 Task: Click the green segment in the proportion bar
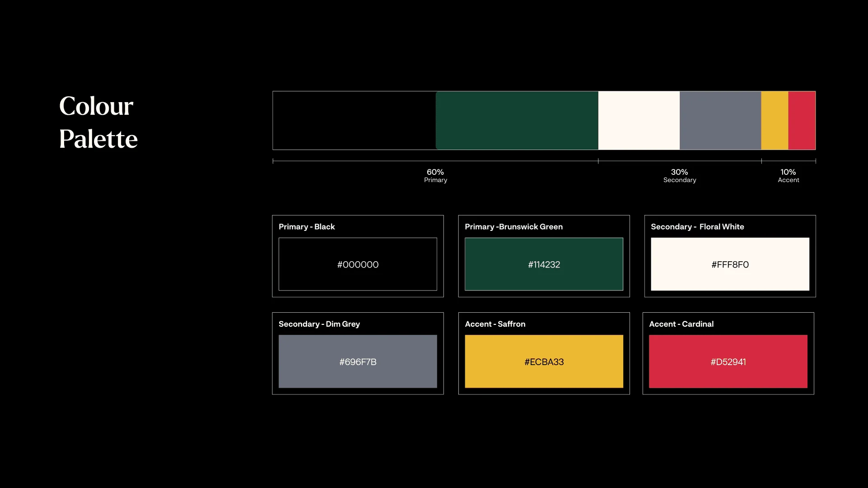click(517, 121)
